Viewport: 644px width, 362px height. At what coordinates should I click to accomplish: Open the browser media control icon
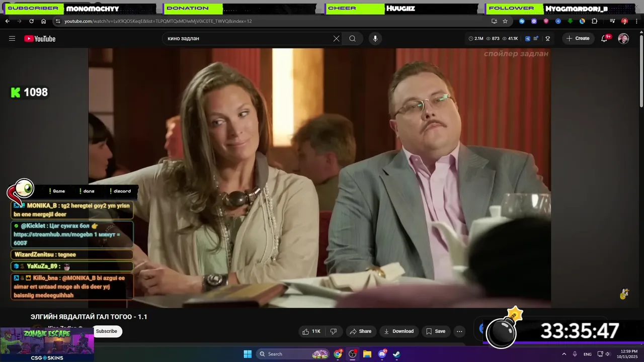click(x=612, y=21)
